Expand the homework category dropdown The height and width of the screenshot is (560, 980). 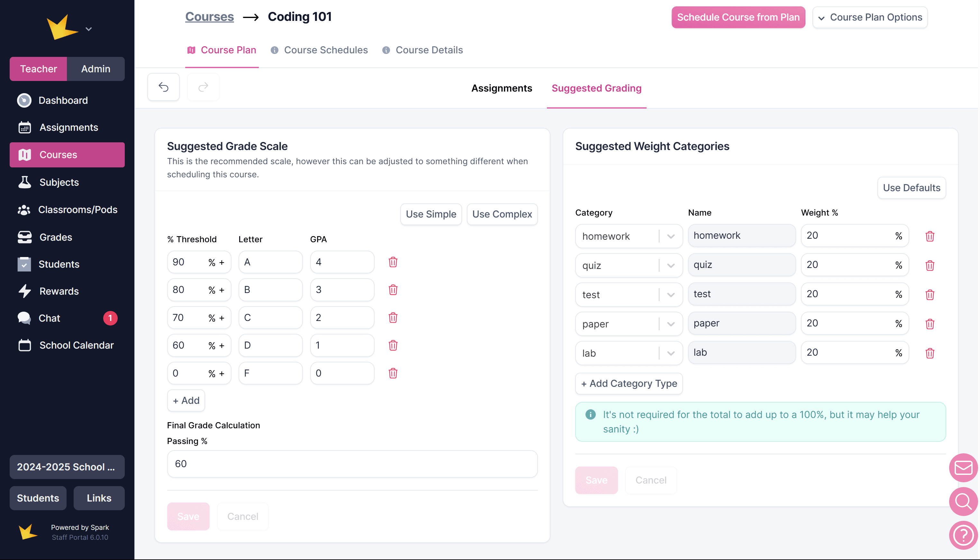pos(670,236)
